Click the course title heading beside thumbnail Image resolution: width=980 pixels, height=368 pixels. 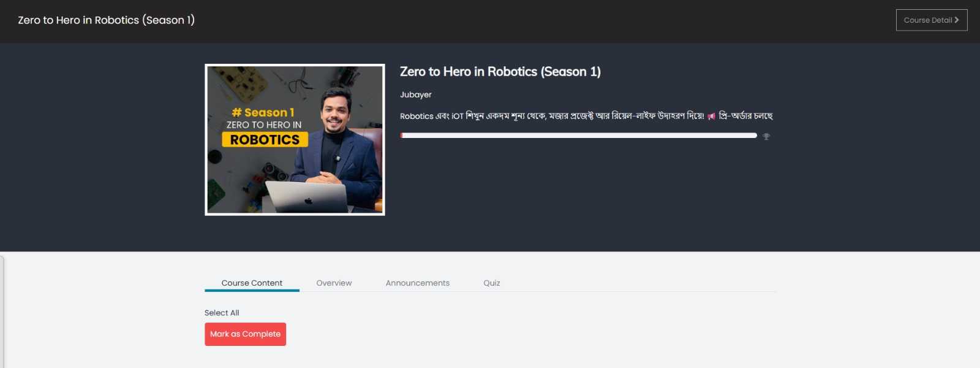(500, 72)
